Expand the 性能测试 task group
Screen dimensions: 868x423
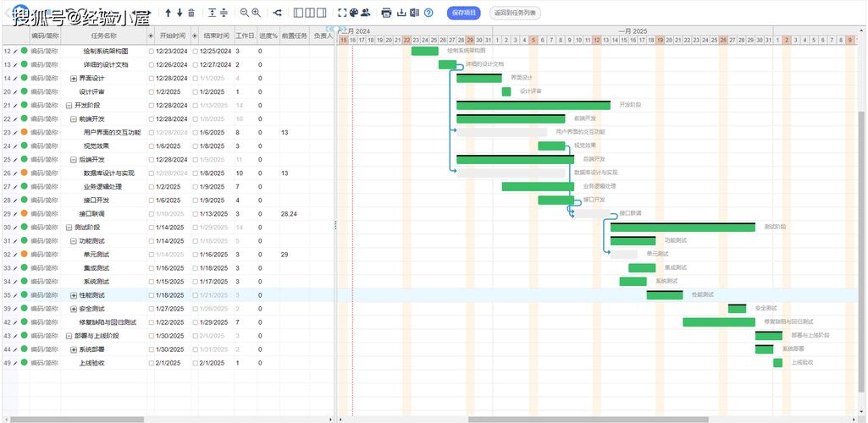pos(74,295)
